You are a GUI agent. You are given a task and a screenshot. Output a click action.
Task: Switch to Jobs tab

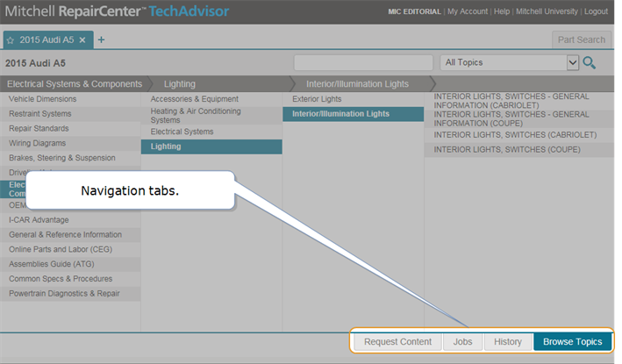[463, 342]
